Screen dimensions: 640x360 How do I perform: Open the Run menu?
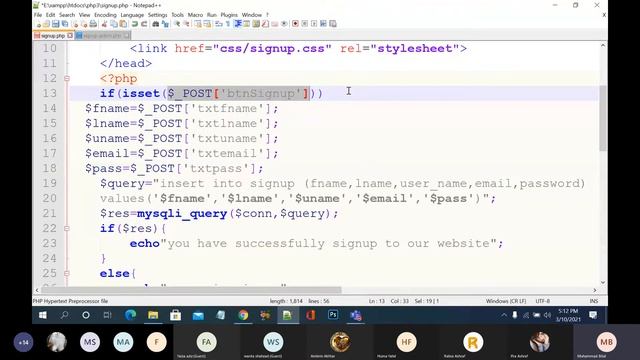pyautogui.click(x=211, y=15)
